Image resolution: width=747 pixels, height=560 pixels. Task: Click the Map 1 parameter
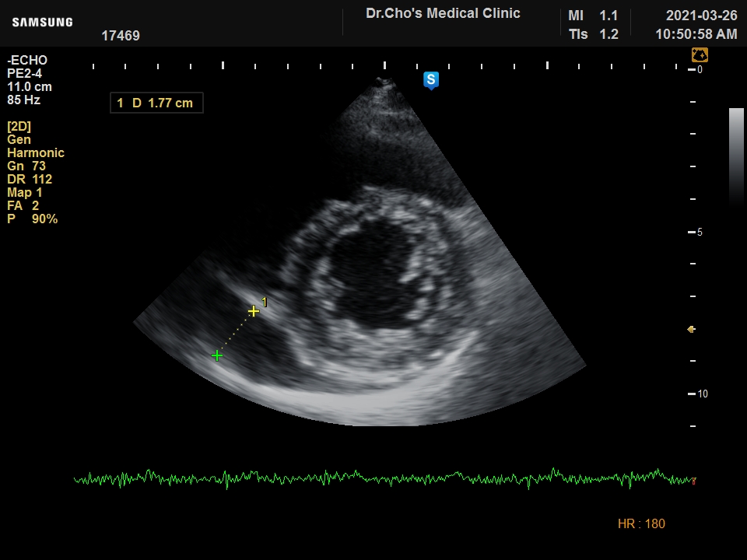click(25, 193)
